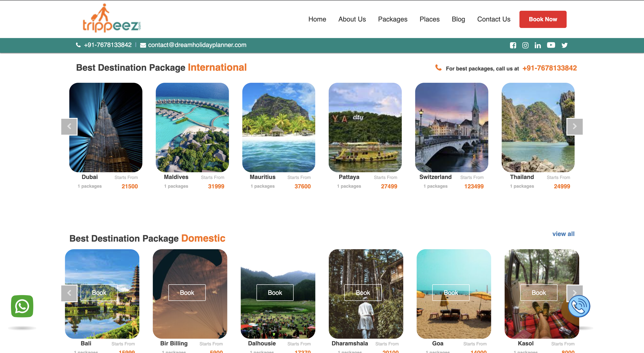This screenshot has width=644, height=353.
Task: Open the Packages menu item
Action: coord(392,19)
